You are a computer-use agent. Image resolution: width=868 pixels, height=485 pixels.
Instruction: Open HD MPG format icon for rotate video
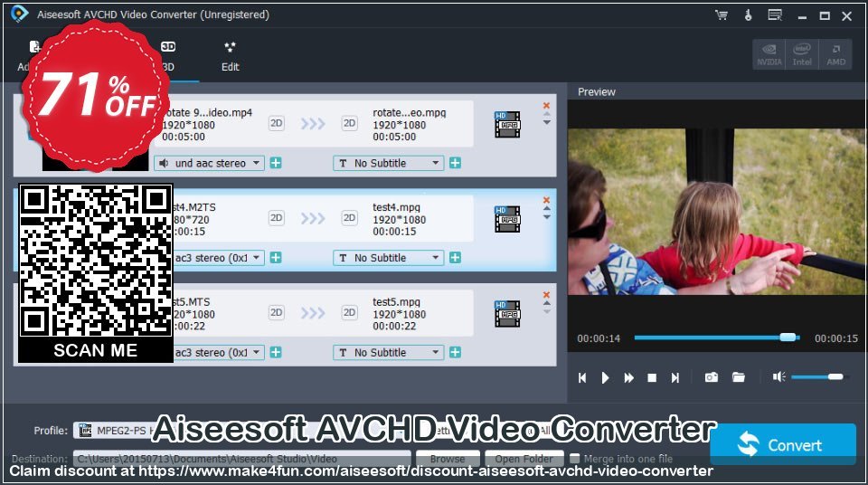(x=507, y=124)
